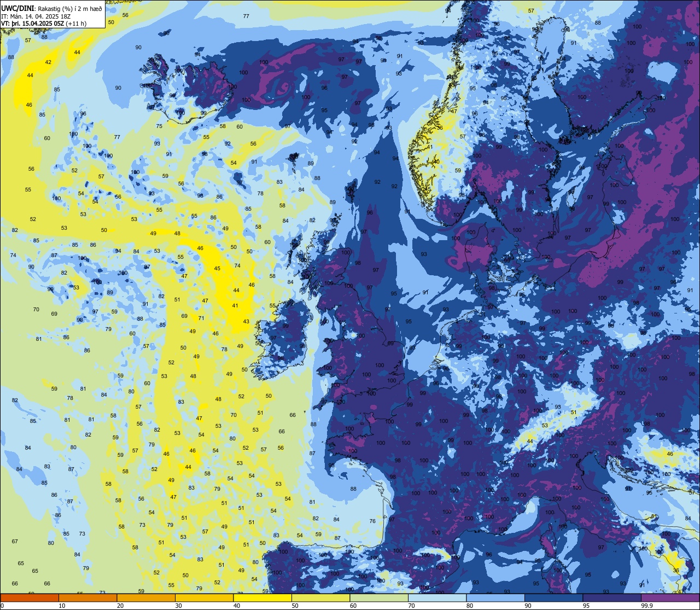700x610 pixels.
Task: Select the 80–90 blue legend segment
Action: click(x=495, y=598)
